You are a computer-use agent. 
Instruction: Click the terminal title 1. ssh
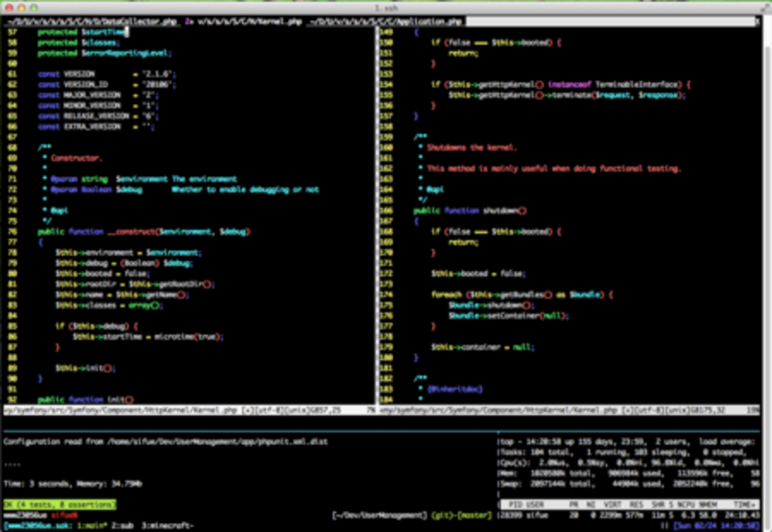pyautogui.click(x=386, y=8)
